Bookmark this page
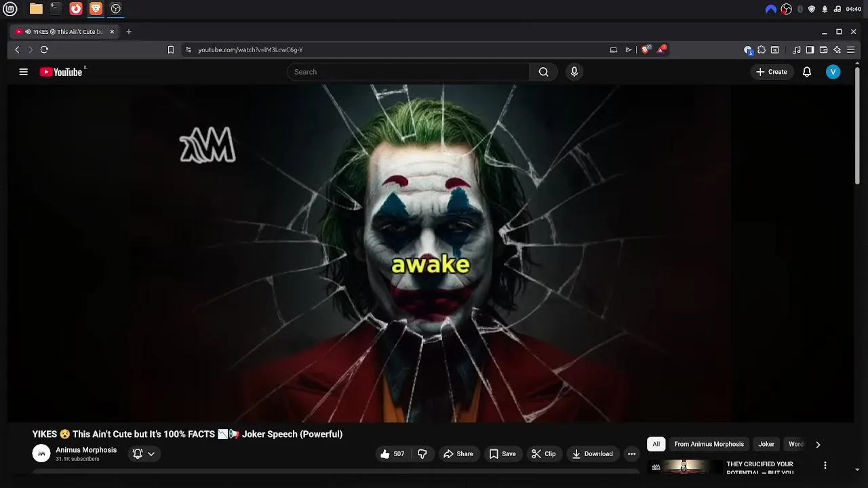Viewport: 868px width, 488px height. [x=171, y=49]
